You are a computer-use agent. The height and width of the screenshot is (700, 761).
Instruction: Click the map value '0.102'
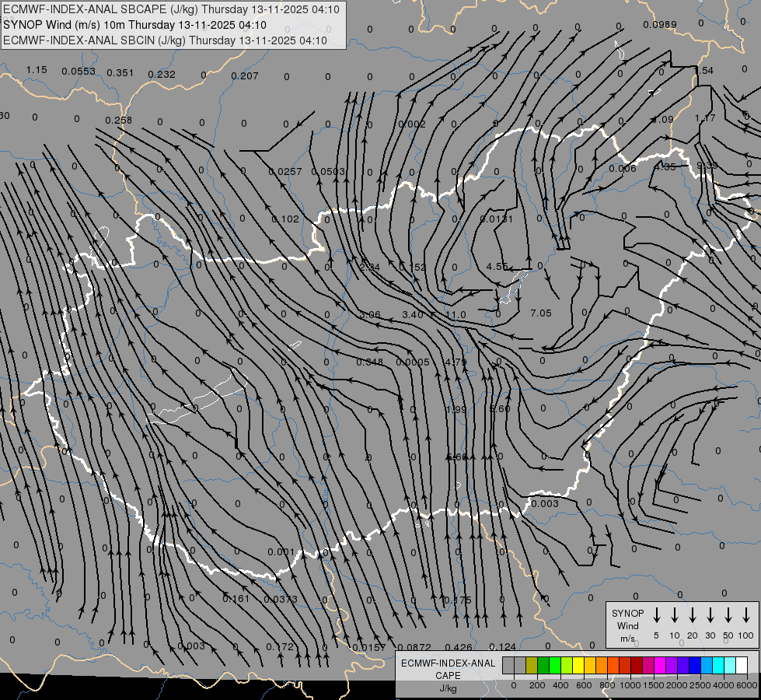point(285,219)
